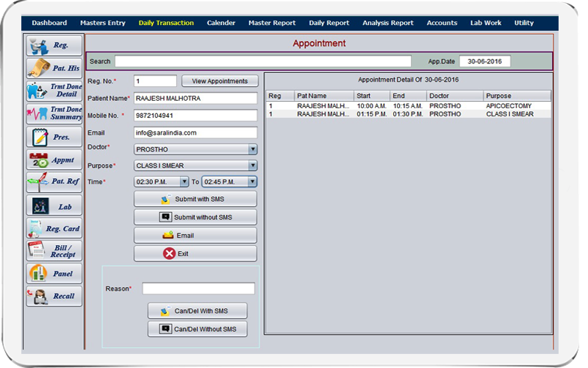Expand the Purpose dropdown arrow
The image size is (588, 368).
253,165
